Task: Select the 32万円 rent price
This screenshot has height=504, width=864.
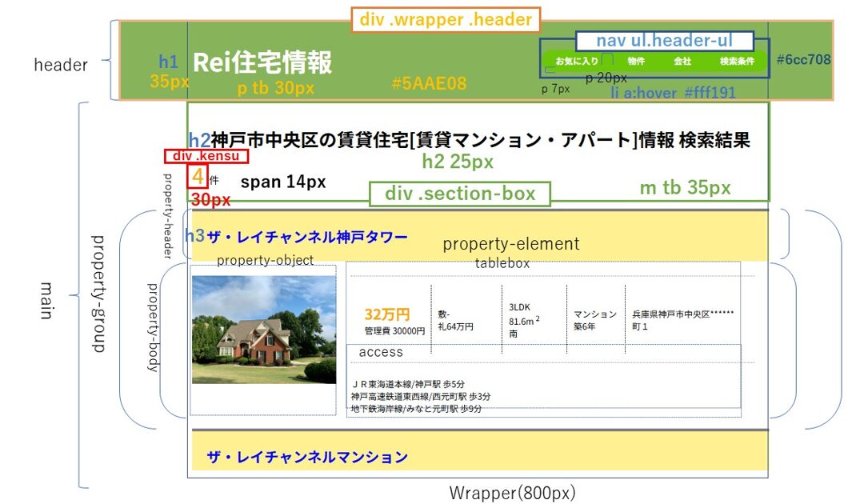Action: coord(387,314)
